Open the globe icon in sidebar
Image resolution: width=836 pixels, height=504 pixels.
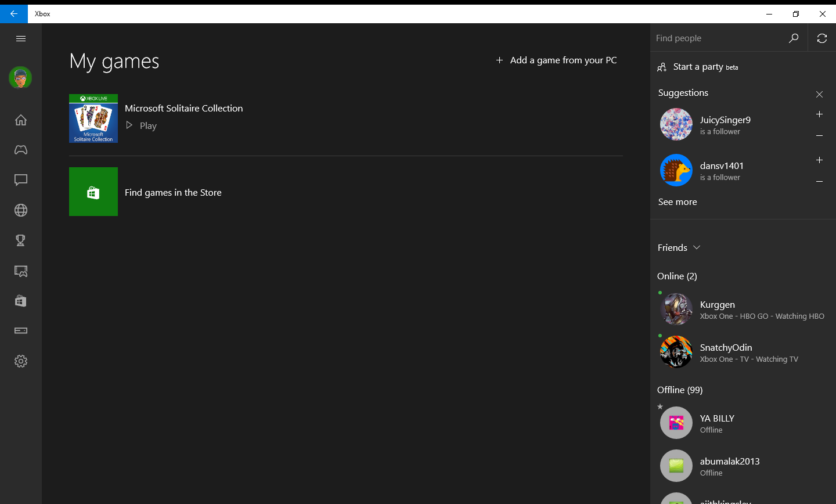21,210
